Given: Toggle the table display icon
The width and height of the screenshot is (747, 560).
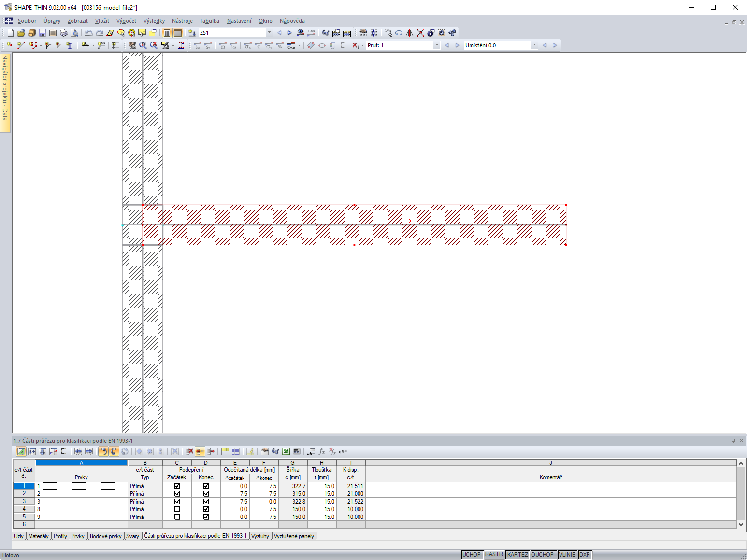Looking at the screenshot, I should (x=178, y=33).
